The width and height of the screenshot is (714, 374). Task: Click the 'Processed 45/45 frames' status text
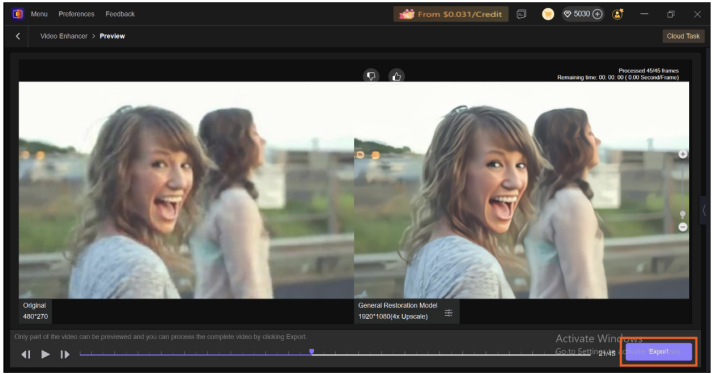(x=648, y=71)
